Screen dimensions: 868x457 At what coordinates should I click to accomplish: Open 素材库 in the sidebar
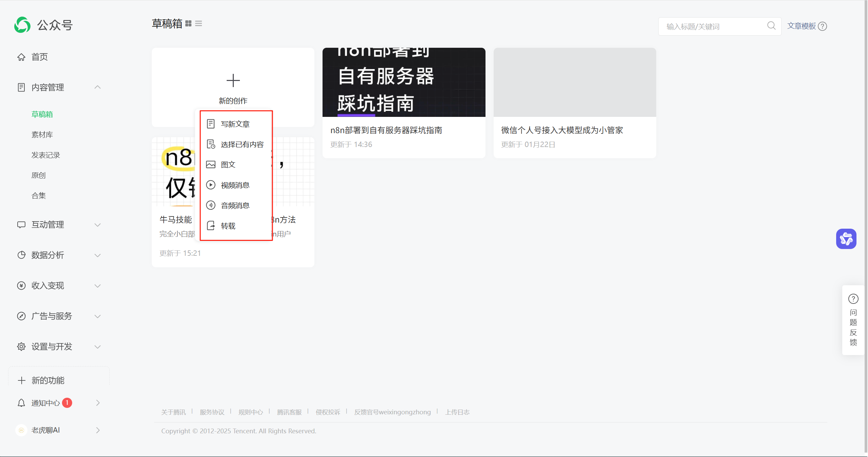click(42, 135)
